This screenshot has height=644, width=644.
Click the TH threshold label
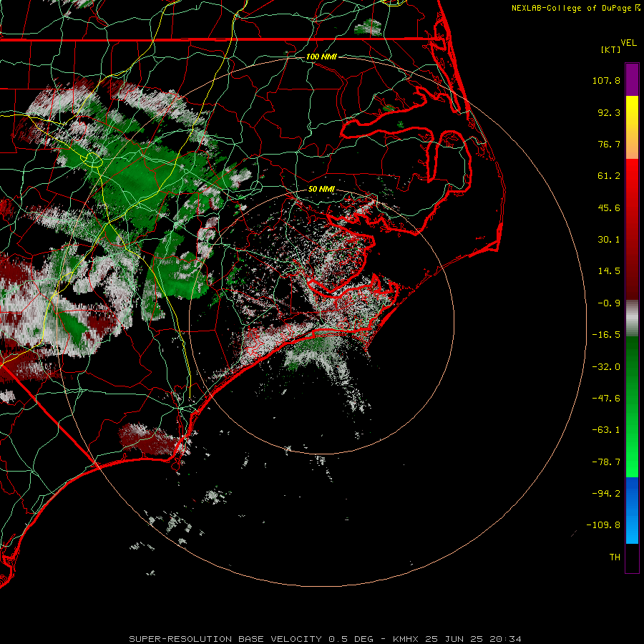pos(615,557)
